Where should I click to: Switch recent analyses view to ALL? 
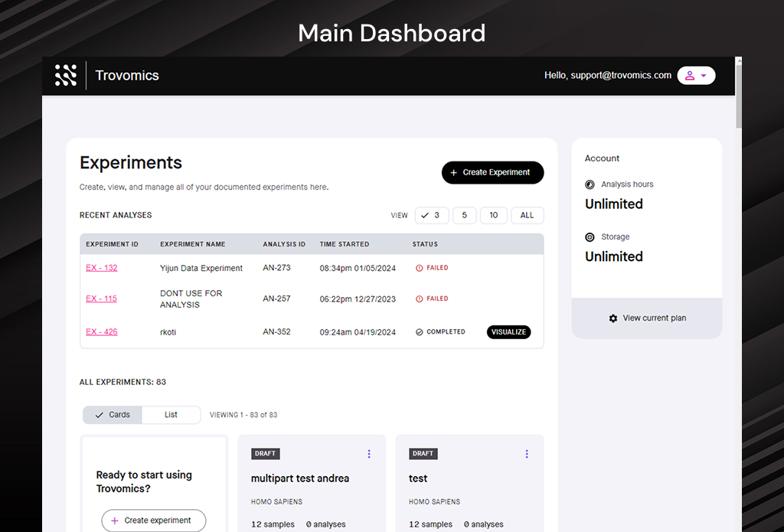pyautogui.click(x=527, y=215)
